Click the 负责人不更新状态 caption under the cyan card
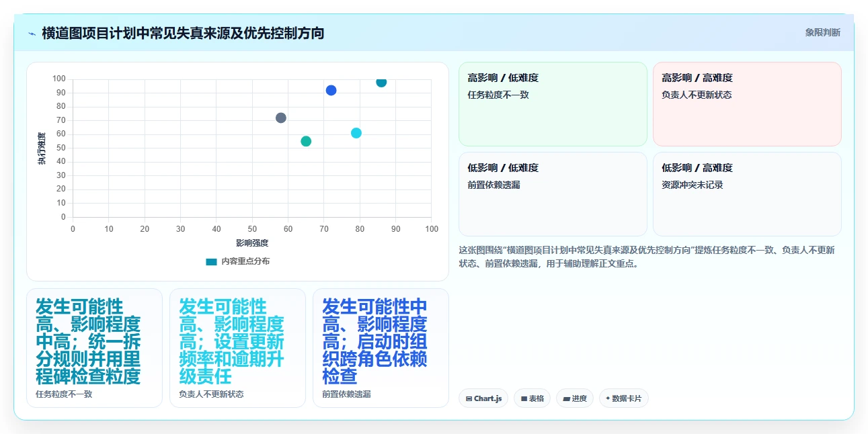The width and height of the screenshot is (868, 434). tap(211, 394)
